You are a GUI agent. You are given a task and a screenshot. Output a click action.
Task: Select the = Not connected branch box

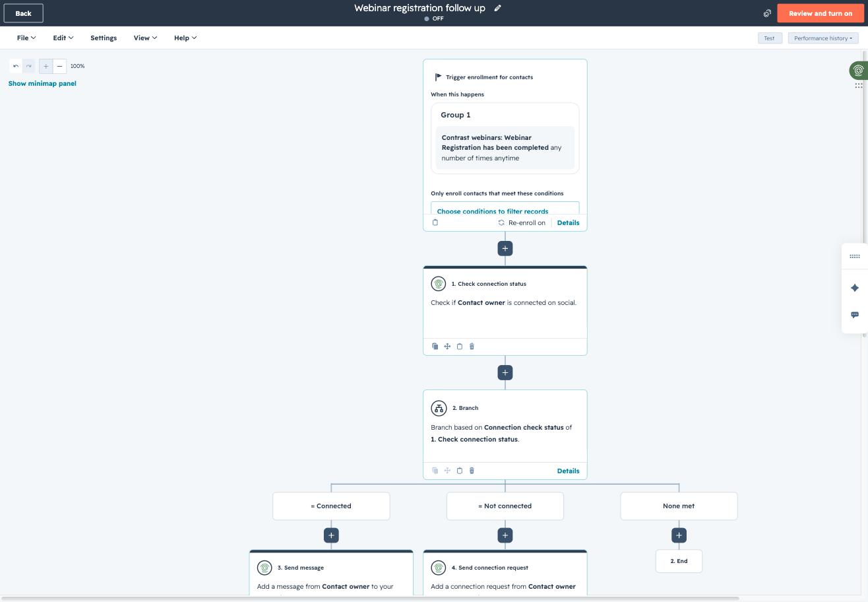click(505, 506)
